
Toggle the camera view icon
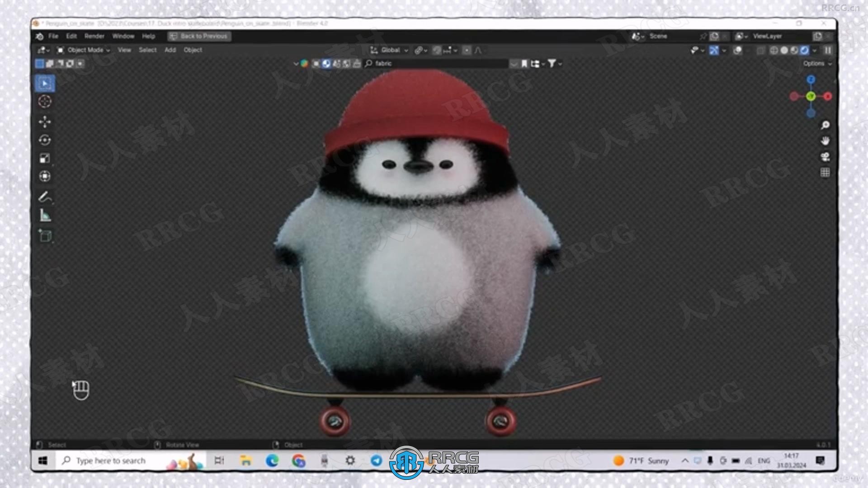[825, 157]
